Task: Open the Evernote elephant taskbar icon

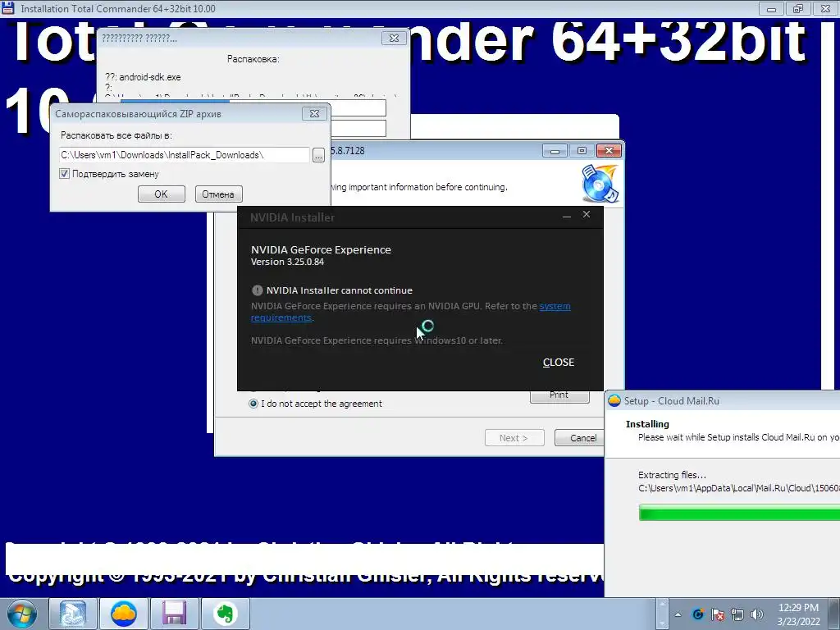Action: click(225, 614)
